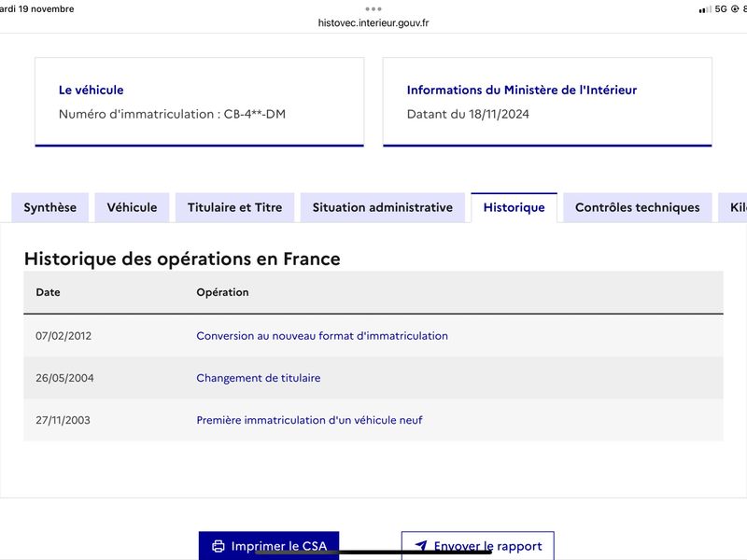The image size is (747, 560).
Task: Tap the histovec.interieur.gouv.fr address bar
Action: tap(373, 22)
